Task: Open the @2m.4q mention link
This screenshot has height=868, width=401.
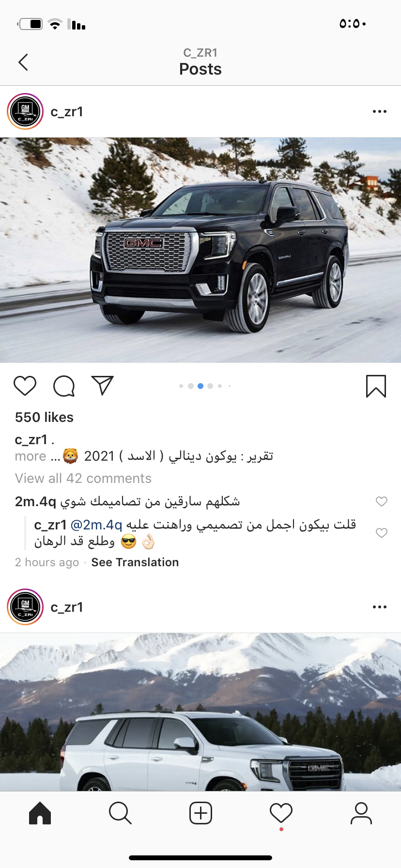Action: 96,525
